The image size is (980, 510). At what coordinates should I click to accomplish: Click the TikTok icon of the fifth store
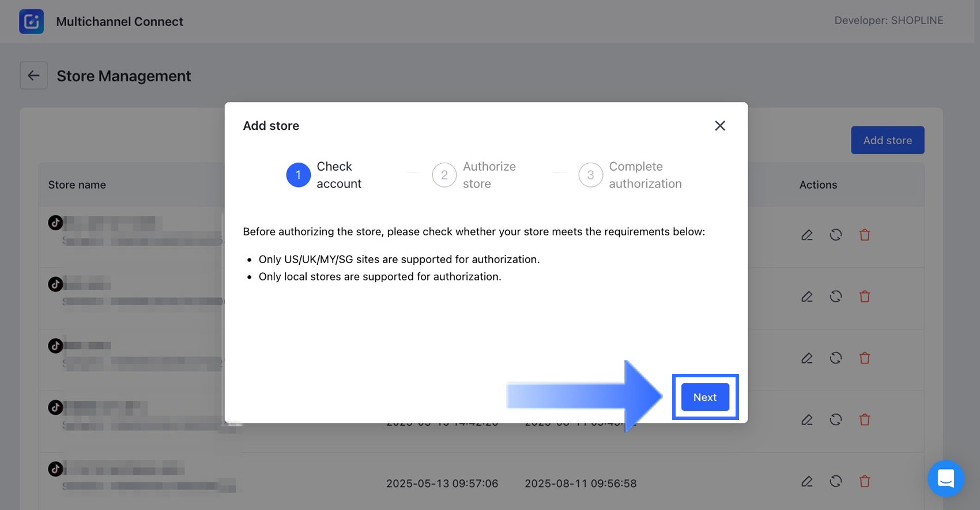click(55, 468)
